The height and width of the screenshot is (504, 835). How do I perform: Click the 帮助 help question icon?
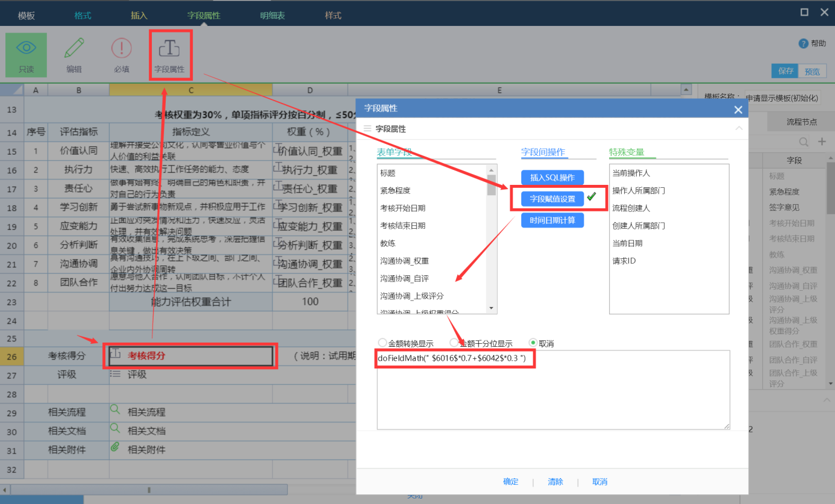point(803,43)
